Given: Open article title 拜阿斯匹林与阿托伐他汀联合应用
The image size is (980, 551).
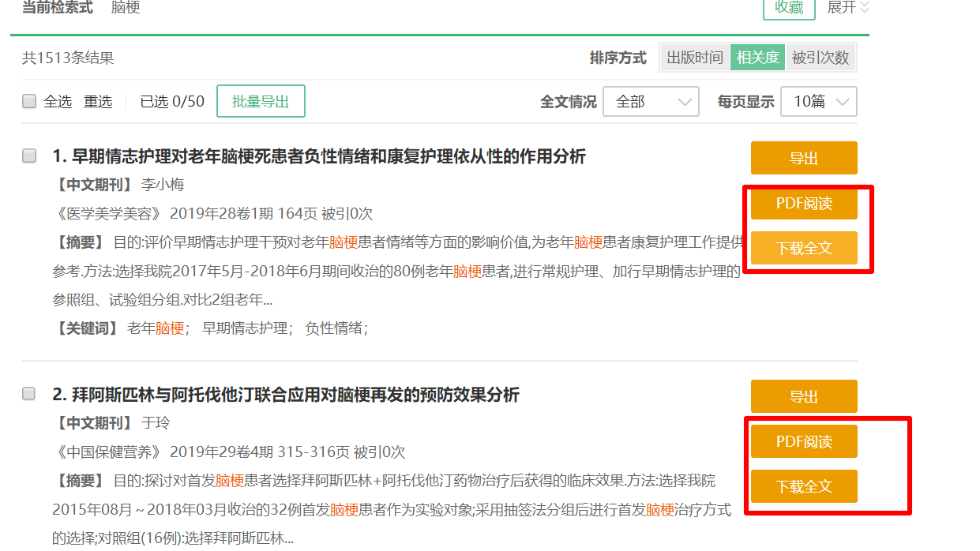Looking at the screenshot, I should click(295, 395).
